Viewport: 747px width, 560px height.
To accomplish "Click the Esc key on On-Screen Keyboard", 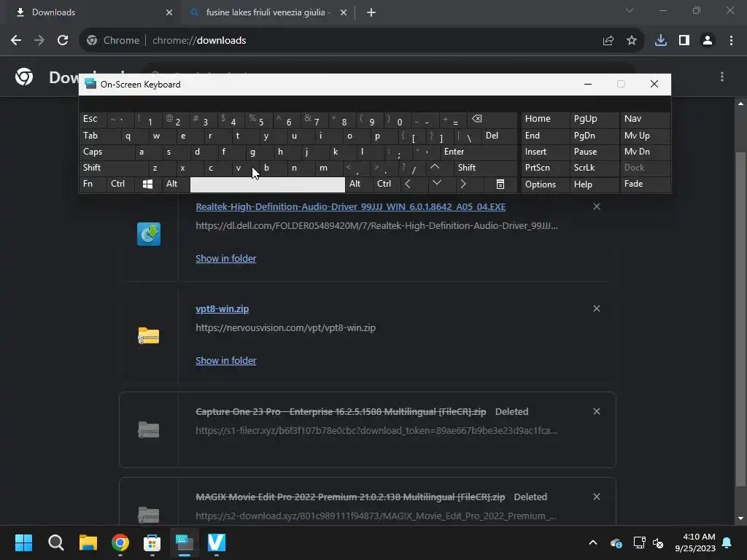I will [93, 119].
